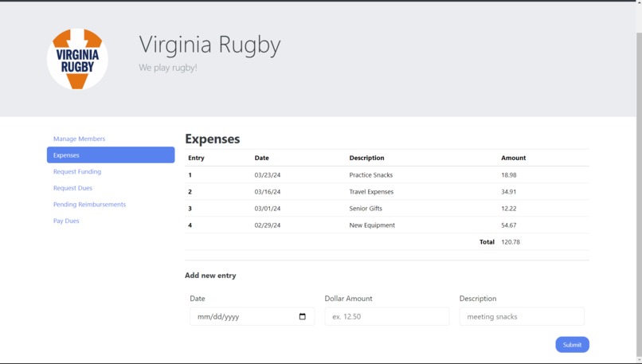Click the amount 34.91

click(x=508, y=192)
